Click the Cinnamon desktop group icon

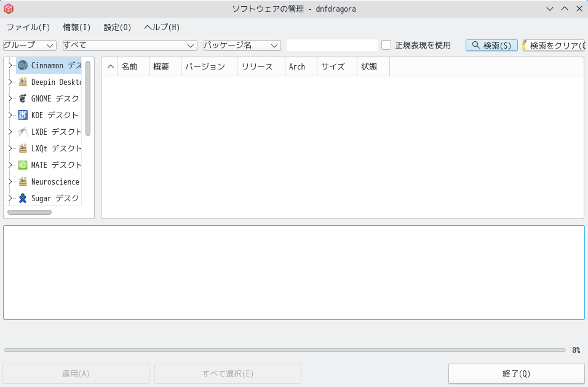(23, 66)
